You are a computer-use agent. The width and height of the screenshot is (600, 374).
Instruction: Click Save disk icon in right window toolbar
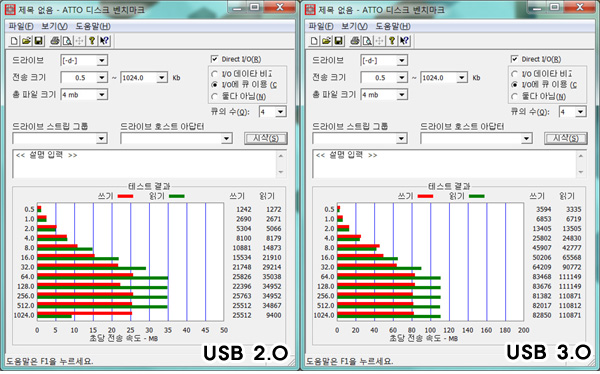(x=338, y=41)
